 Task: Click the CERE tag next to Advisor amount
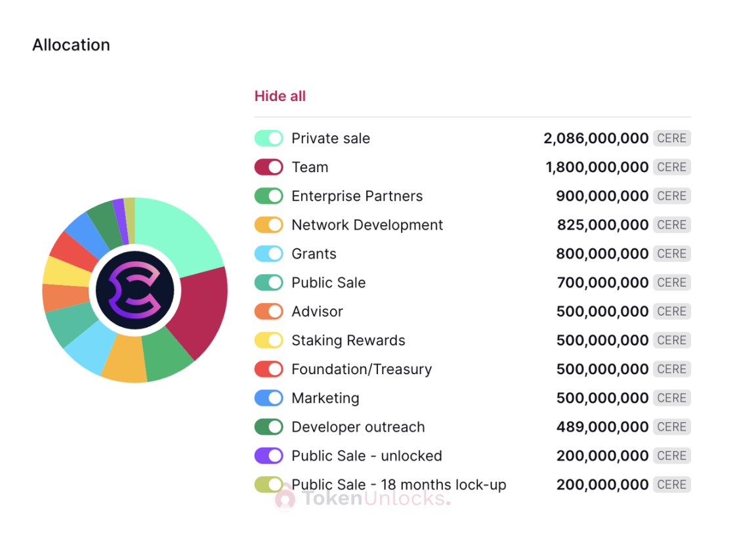click(x=671, y=312)
